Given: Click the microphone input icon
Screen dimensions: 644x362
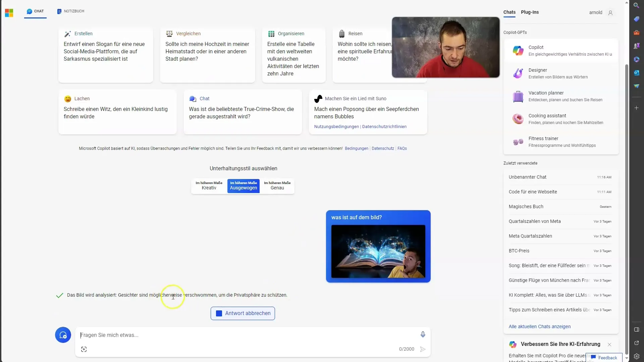Looking at the screenshot, I should (423, 334).
